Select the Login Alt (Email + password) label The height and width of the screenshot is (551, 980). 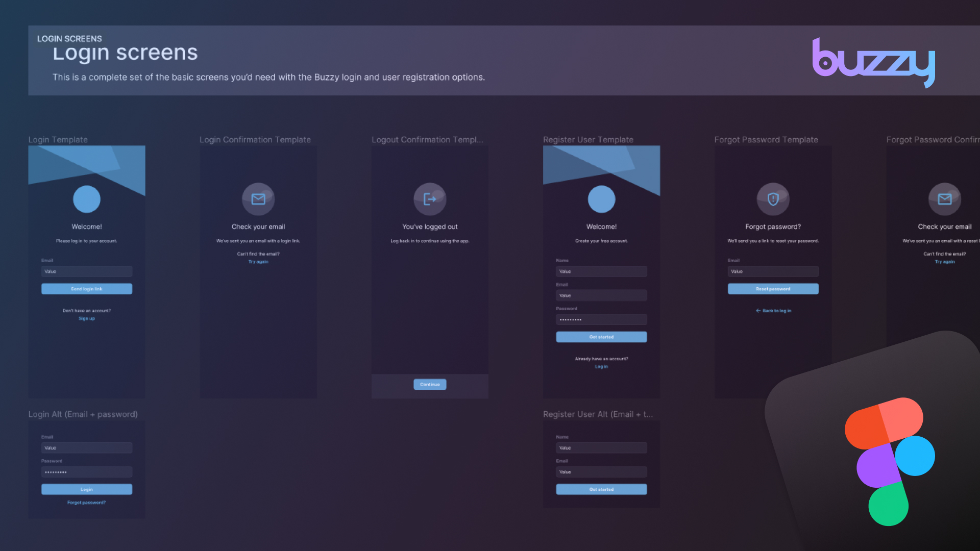click(x=83, y=414)
